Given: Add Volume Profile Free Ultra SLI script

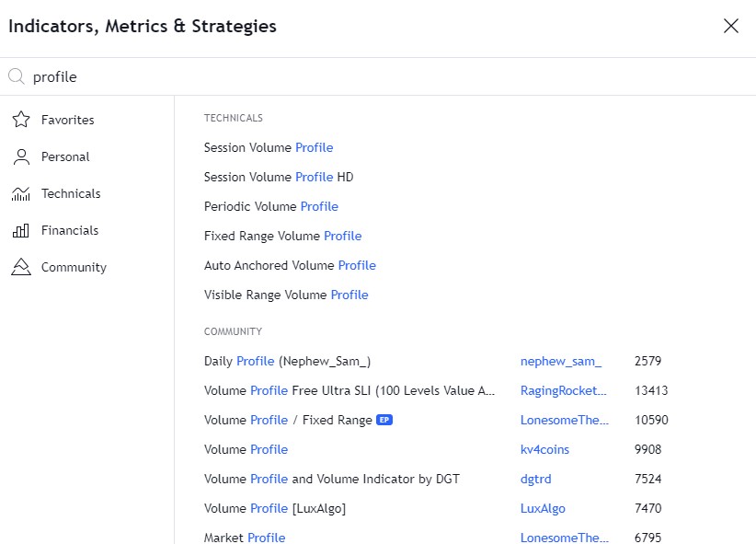Looking at the screenshot, I should (349, 390).
